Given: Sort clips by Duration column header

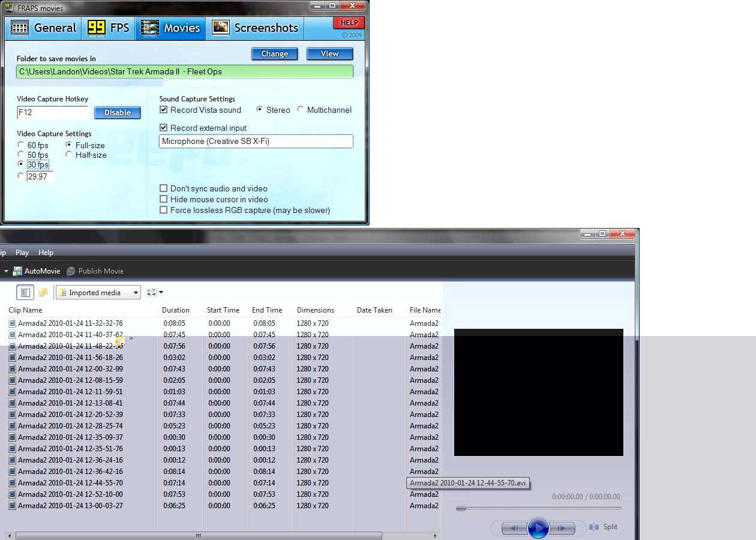Looking at the screenshot, I should [x=176, y=310].
